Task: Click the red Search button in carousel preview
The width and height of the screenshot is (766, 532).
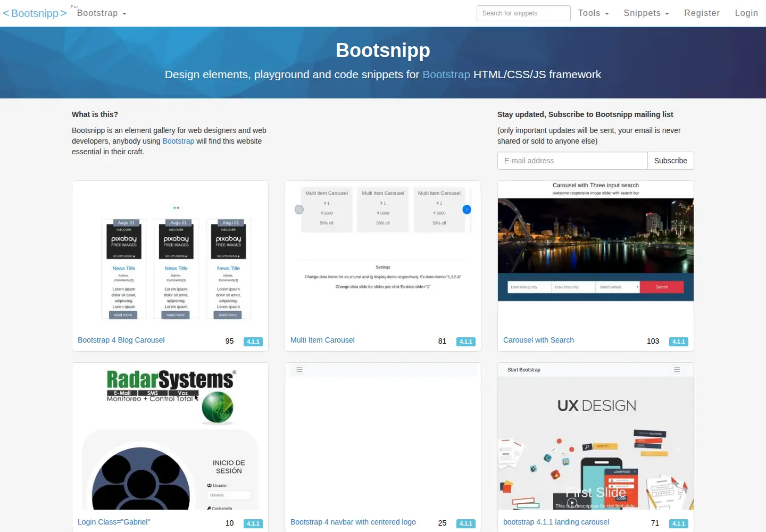Action: tap(662, 287)
